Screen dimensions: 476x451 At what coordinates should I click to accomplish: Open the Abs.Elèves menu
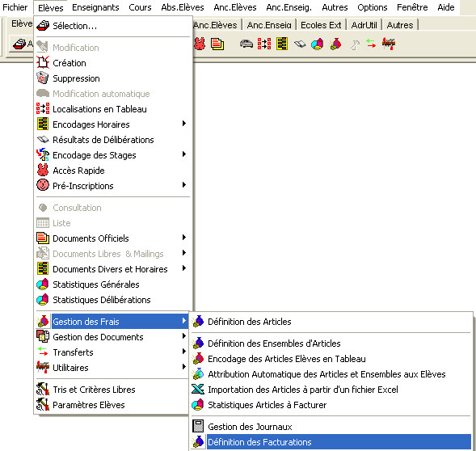183,7
